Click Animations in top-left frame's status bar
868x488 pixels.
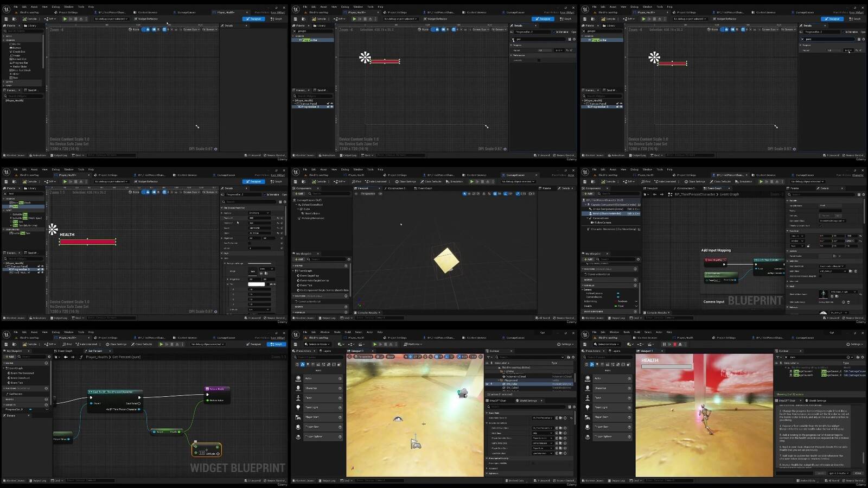(38, 155)
